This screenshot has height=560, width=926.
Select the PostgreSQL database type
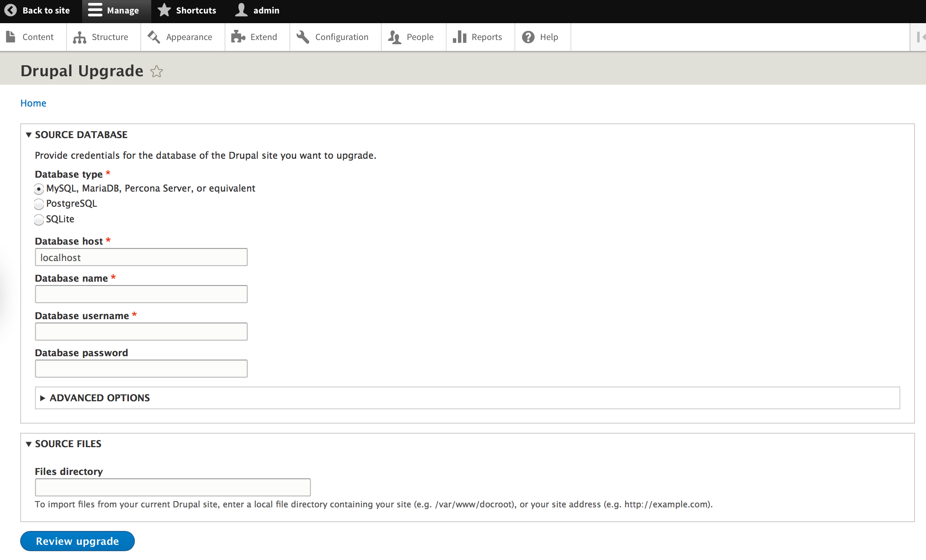[x=39, y=204]
